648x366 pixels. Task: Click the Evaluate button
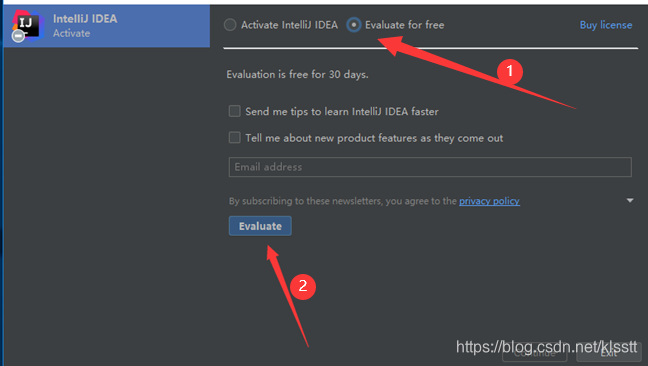coord(260,226)
